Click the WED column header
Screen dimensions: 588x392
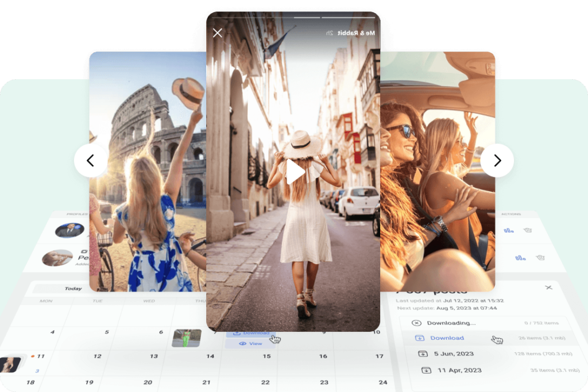tap(149, 301)
